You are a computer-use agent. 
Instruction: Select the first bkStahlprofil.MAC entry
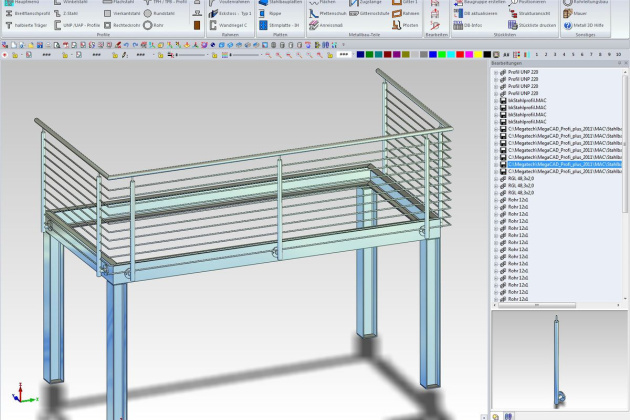point(527,100)
